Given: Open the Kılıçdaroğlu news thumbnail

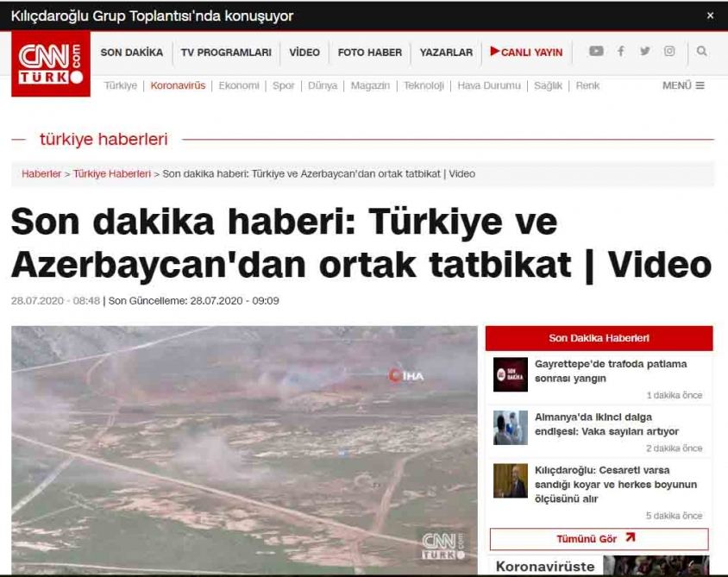Looking at the screenshot, I should pyautogui.click(x=511, y=480).
